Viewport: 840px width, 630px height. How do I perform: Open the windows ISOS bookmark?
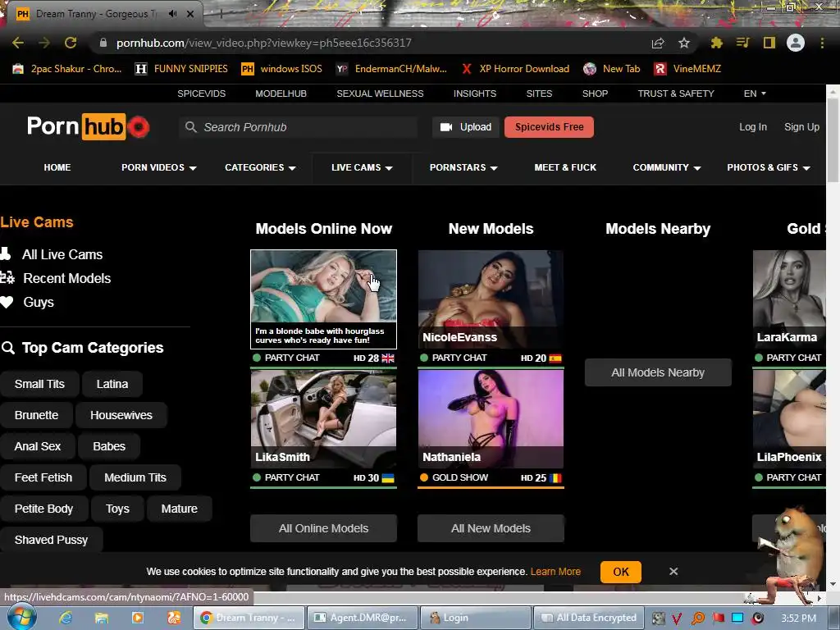coord(282,69)
